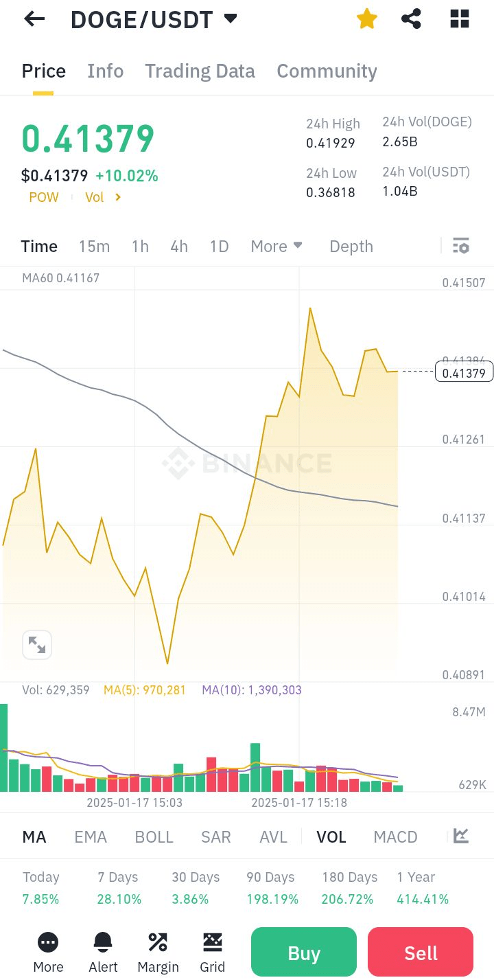The height and width of the screenshot is (980, 494).
Task: Open the More options icon at bottom
Action: tap(48, 942)
